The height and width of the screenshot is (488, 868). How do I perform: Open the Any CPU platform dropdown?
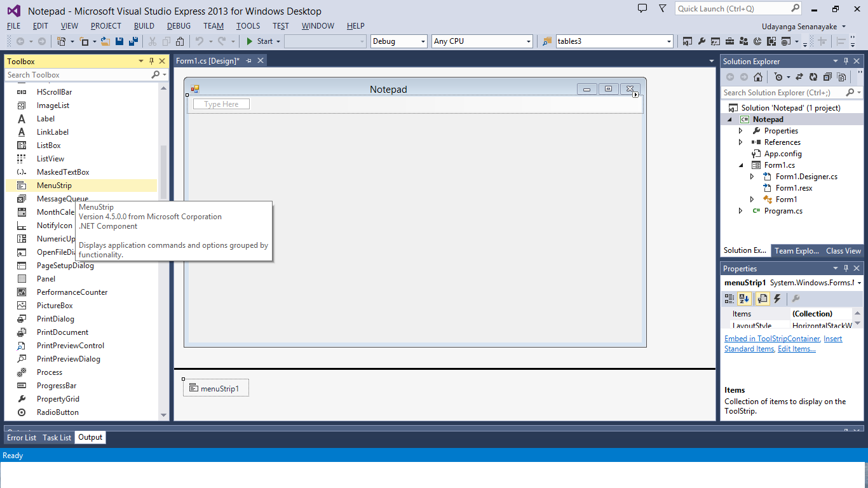click(529, 41)
